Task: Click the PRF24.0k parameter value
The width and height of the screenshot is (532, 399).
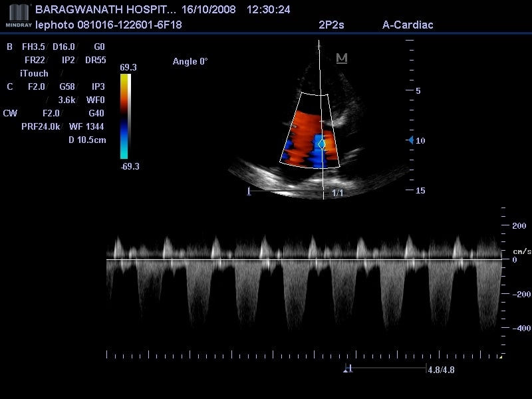Action: pyautogui.click(x=41, y=126)
